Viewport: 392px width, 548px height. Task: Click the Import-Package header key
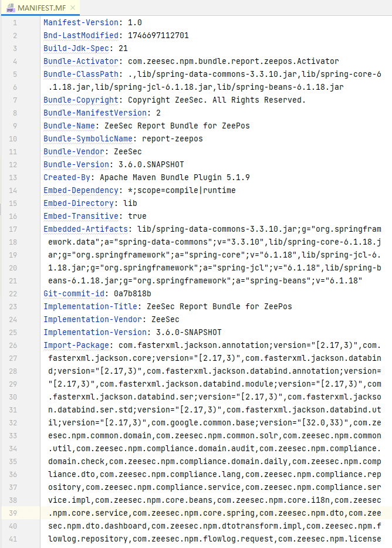[75, 345]
